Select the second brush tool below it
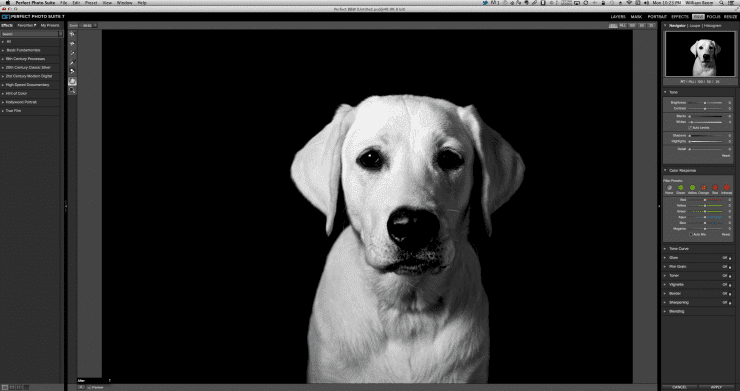 point(72,44)
